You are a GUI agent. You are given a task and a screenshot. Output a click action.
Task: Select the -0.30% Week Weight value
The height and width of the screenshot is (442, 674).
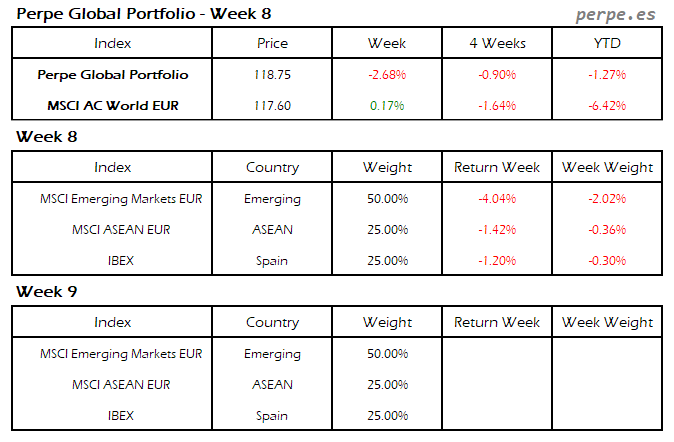pyautogui.click(x=608, y=261)
